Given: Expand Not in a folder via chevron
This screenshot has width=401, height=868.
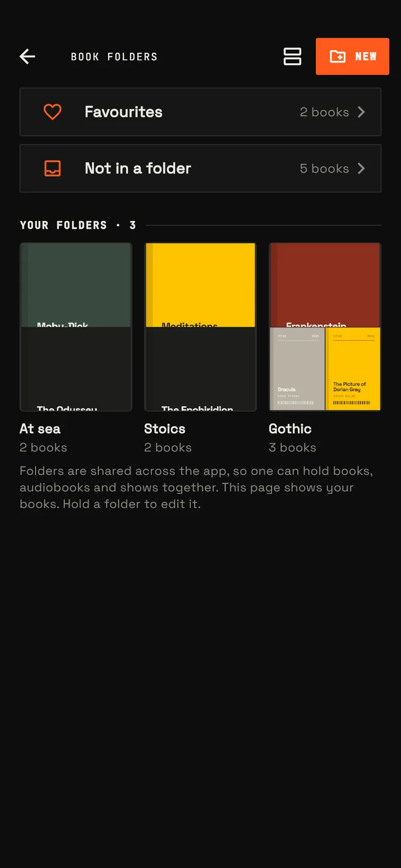Looking at the screenshot, I should [361, 168].
